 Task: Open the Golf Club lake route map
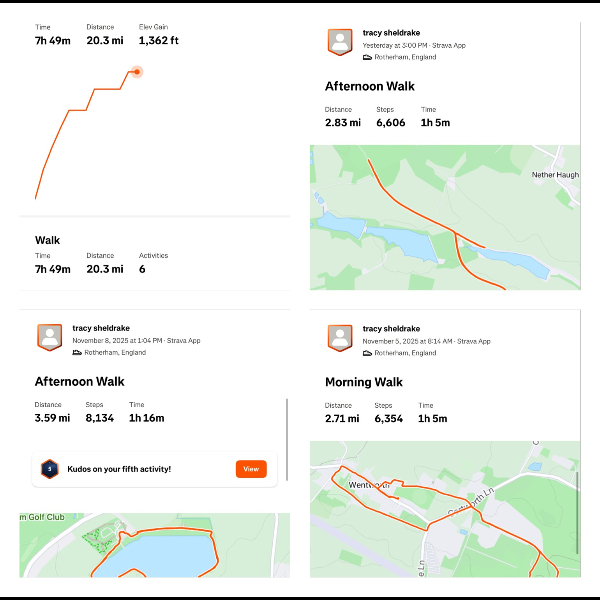(154, 545)
